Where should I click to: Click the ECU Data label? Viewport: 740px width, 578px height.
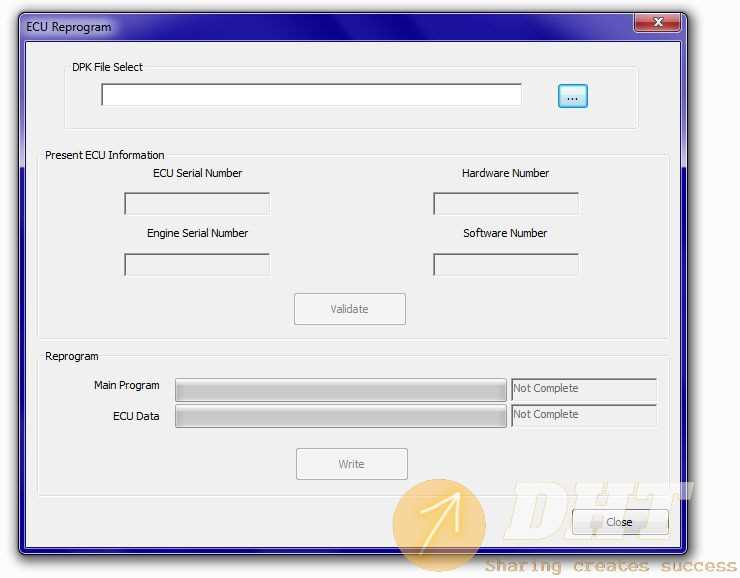click(x=136, y=416)
